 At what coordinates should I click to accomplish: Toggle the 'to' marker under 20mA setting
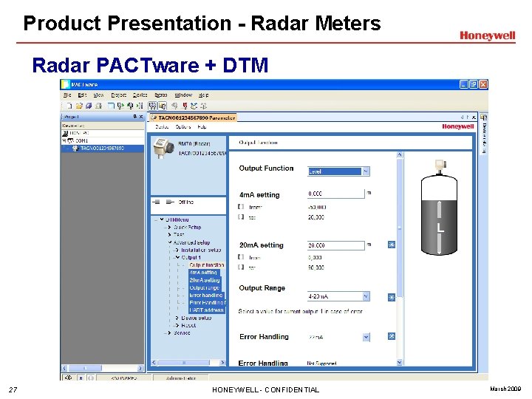[x=241, y=267]
